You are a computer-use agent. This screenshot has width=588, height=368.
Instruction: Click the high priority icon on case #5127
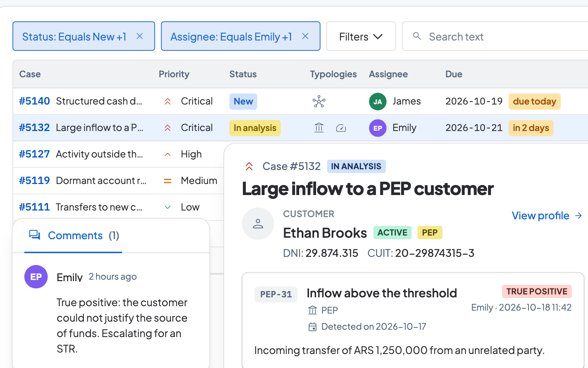[x=168, y=154]
